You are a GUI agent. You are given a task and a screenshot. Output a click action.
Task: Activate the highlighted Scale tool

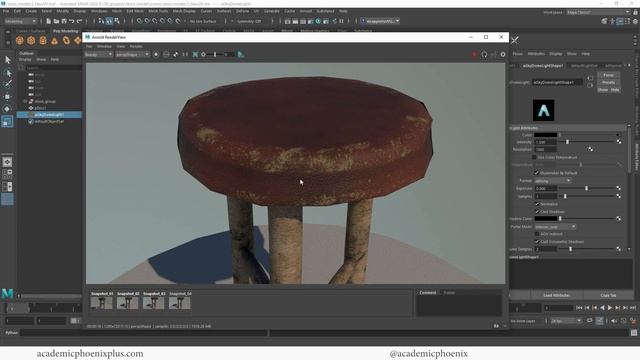click(7, 122)
